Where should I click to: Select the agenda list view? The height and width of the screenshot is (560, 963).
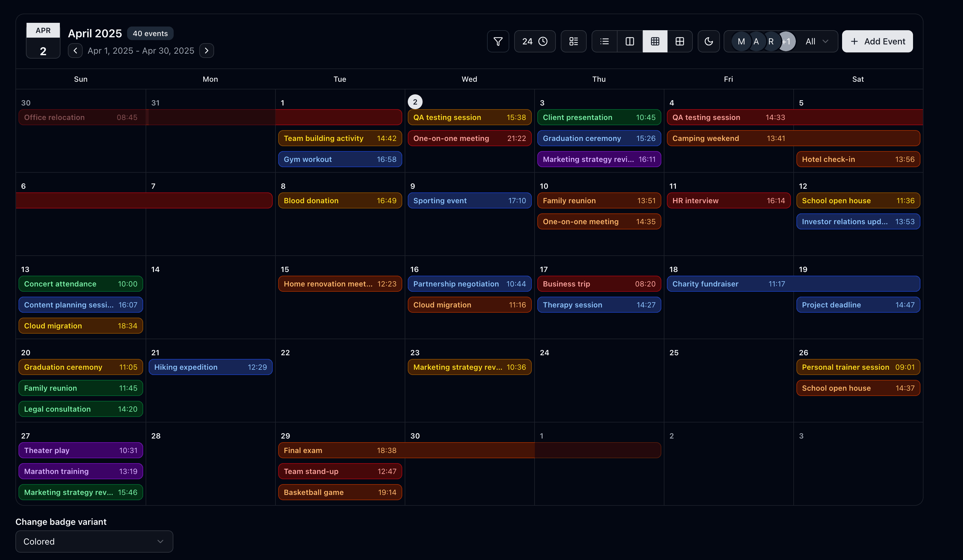tap(604, 41)
